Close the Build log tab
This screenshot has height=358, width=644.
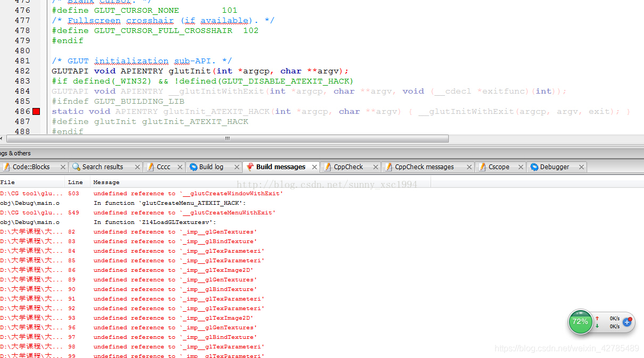[x=236, y=167]
